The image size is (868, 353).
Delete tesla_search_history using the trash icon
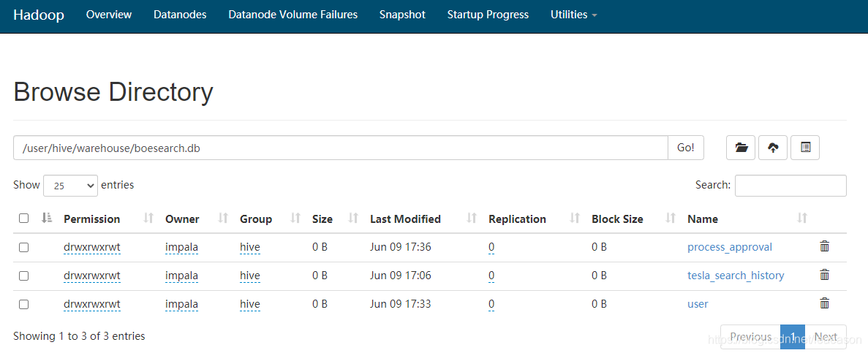tap(824, 275)
